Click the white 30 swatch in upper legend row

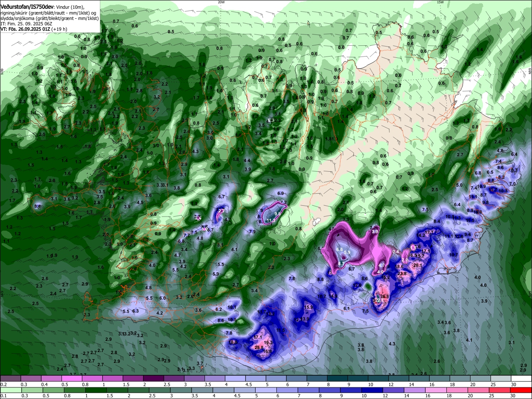tap(522, 379)
